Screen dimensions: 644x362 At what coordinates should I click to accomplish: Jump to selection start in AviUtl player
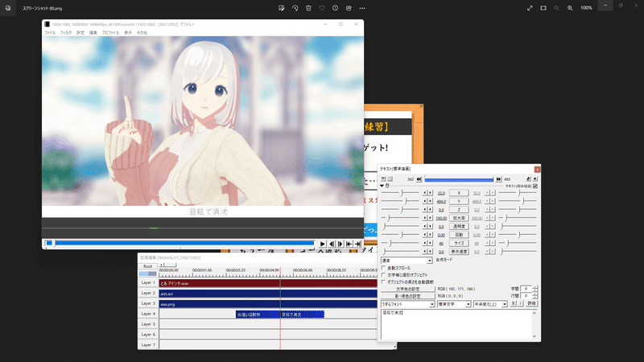tap(349, 244)
